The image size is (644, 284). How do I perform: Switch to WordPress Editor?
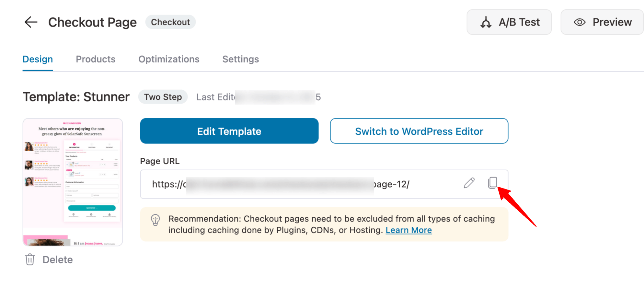pyautogui.click(x=419, y=131)
